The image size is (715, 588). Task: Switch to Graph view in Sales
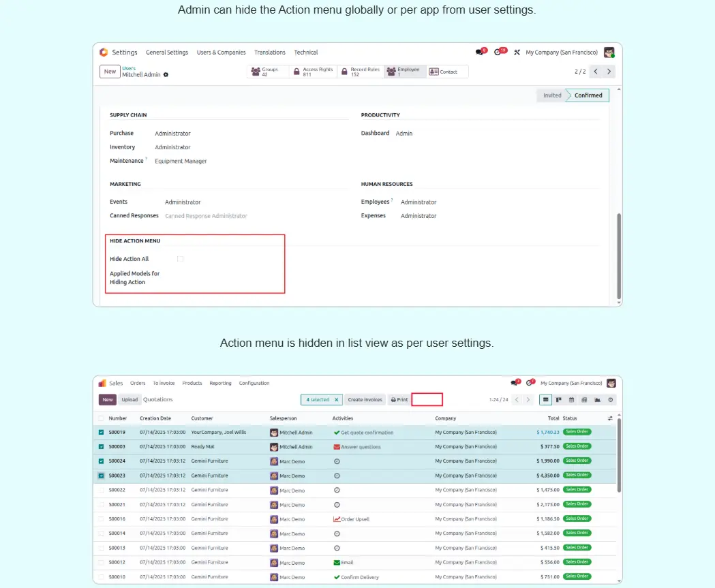pos(598,400)
